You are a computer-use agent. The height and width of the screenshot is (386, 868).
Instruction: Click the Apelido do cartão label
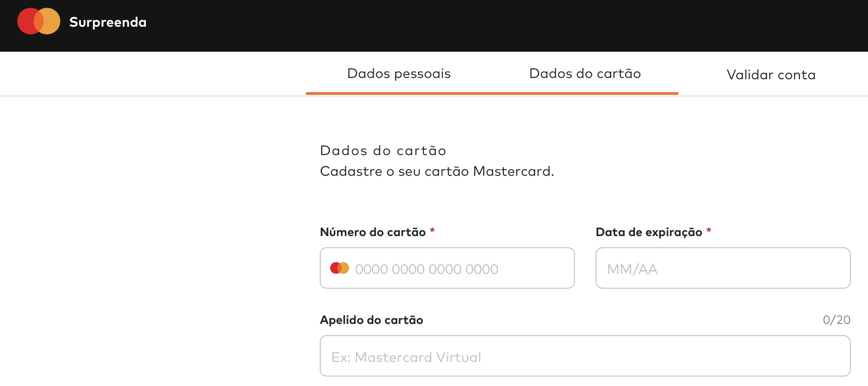372,320
